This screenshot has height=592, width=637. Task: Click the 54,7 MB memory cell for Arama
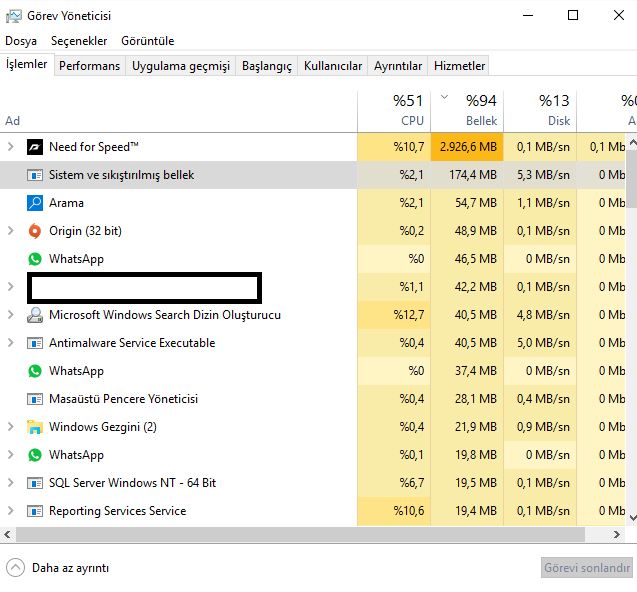(x=467, y=203)
